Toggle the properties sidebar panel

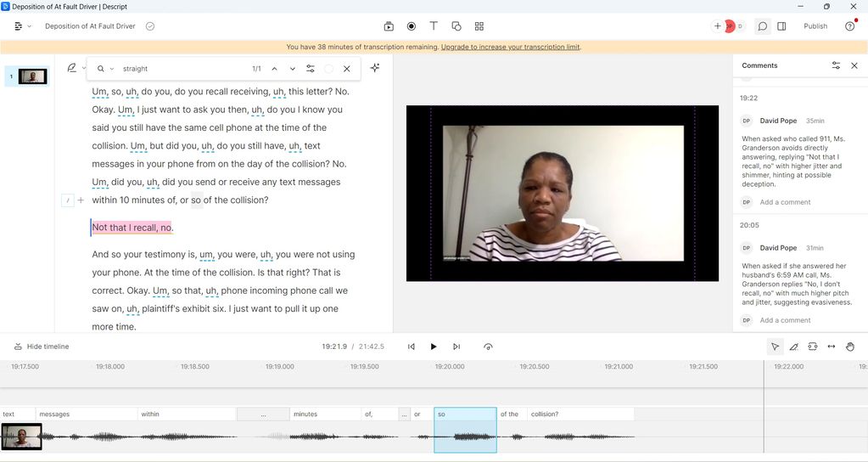tap(781, 26)
